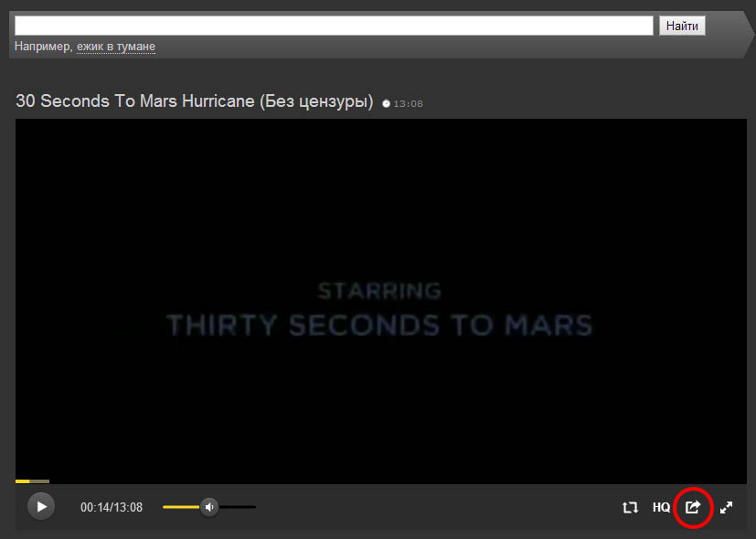Screen dimensions: 756x539
Task: Click the 30 Seconds To Mars Hurricane title
Action: [x=195, y=101]
